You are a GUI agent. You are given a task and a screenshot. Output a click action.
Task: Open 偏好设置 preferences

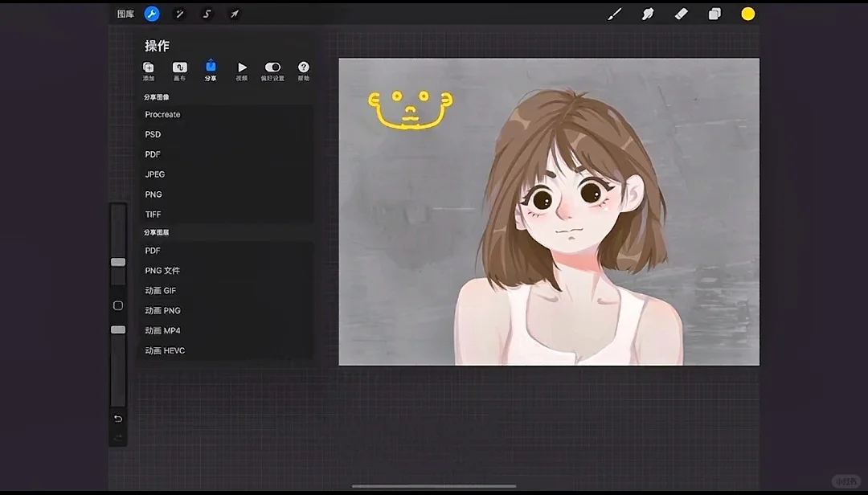(272, 71)
